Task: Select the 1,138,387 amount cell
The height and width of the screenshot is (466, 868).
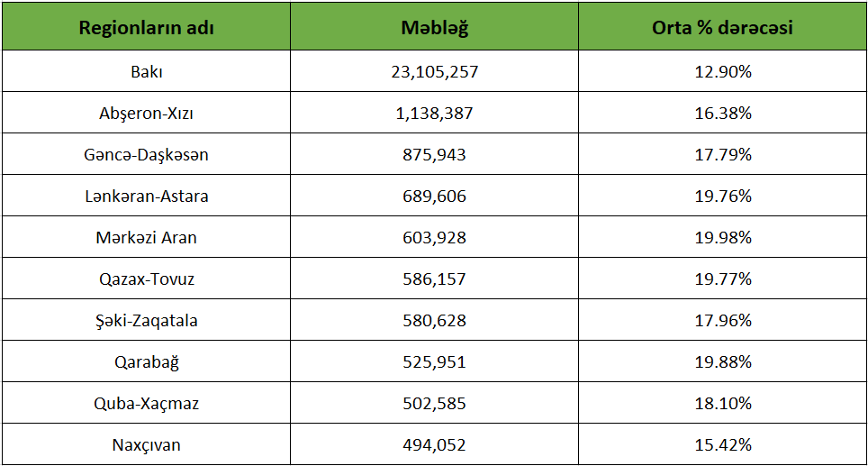Action: coord(434,114)
